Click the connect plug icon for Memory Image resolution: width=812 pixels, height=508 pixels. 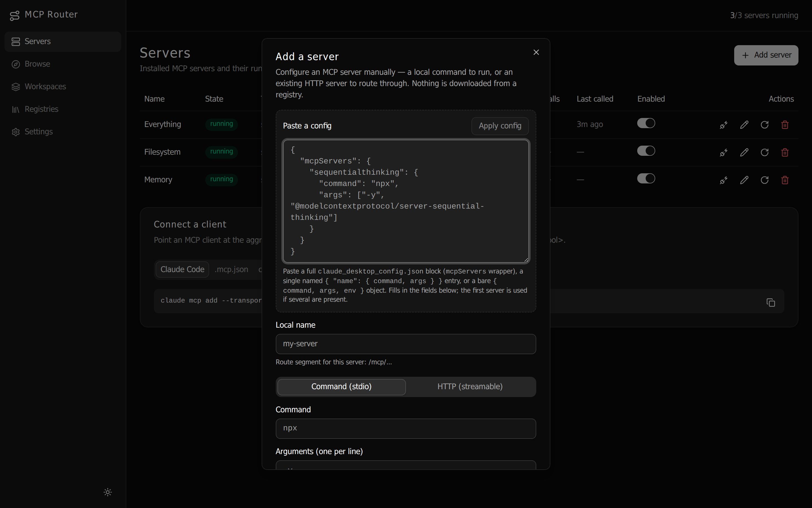724,180
